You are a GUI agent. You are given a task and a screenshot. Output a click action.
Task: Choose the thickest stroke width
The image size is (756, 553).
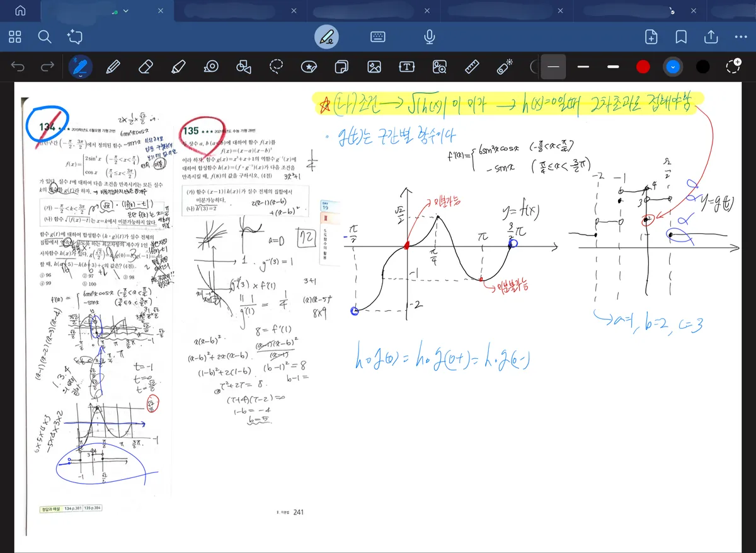tap(613, 66)
